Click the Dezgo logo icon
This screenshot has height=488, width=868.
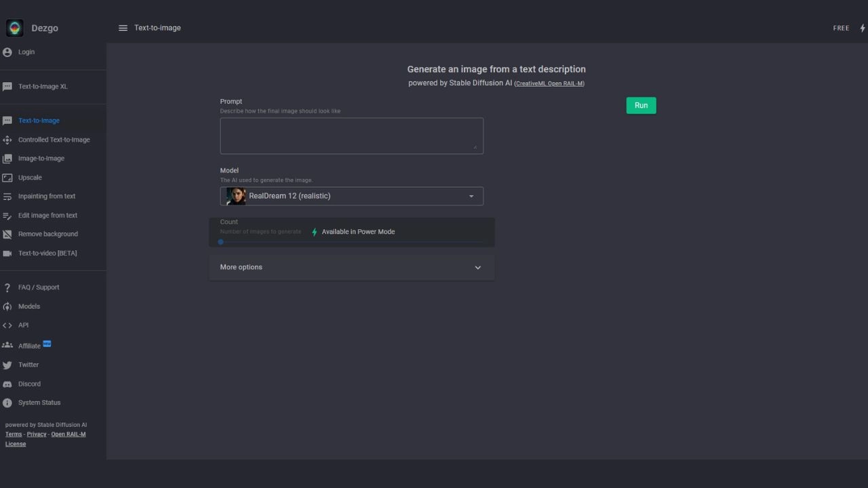(x=14, y=28)
